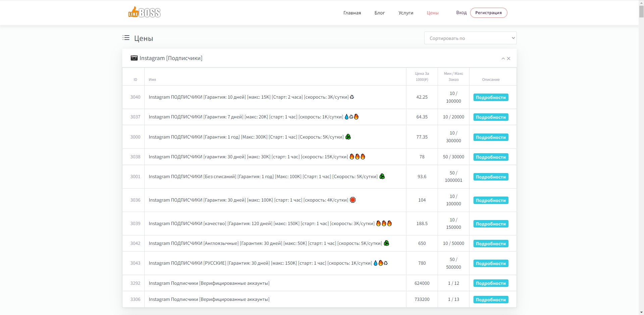Open Подробности for service ID 3038
Viewport: 644px width, 315px height.
(x=491, y=157)
